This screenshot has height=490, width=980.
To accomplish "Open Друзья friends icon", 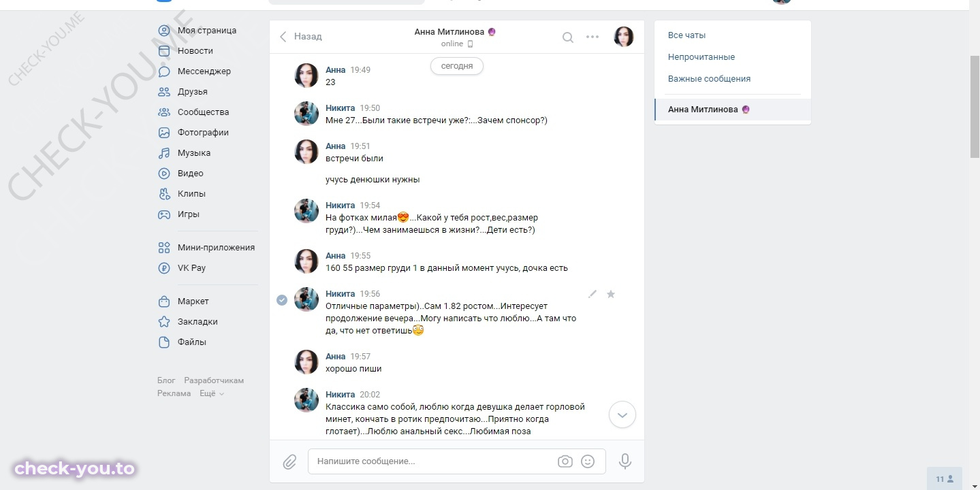I will click(x=164, y=92).
